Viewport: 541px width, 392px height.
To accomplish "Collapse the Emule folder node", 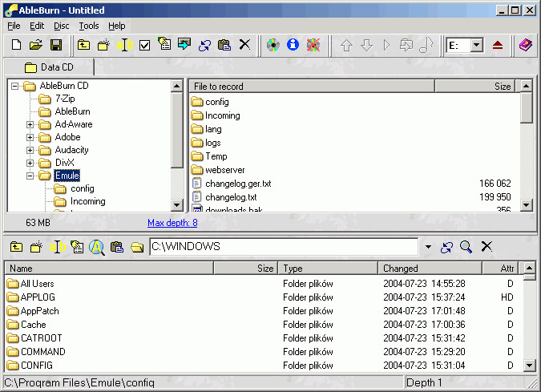I will tap(30, 176).
